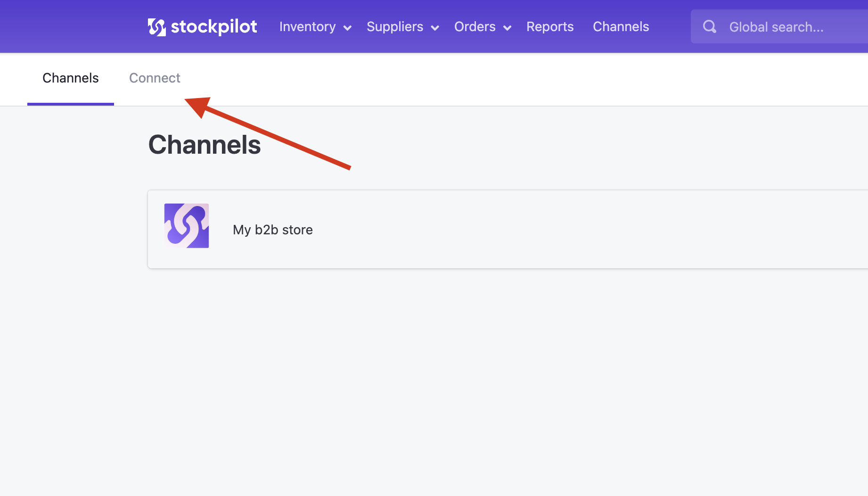Viewport: 868px width, 496px height.
Task: Go to Channels in the top navigation
Action: [621, 27]
